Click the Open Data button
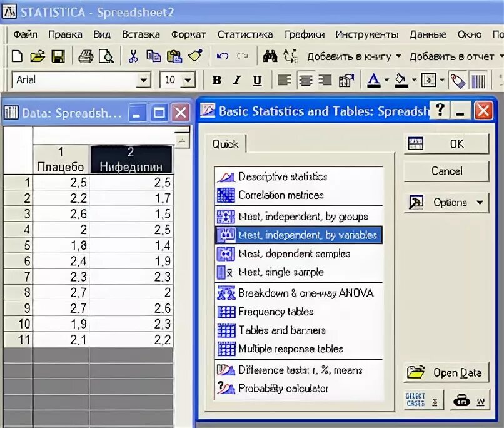This screenshot has height=428, width=504. [446, 372]
